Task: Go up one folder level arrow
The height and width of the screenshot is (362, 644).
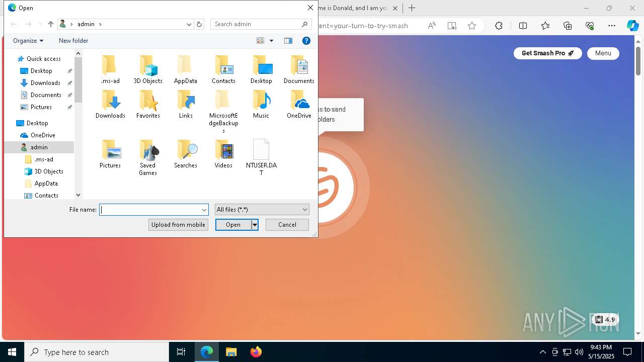Action: (x=51, y=24)
